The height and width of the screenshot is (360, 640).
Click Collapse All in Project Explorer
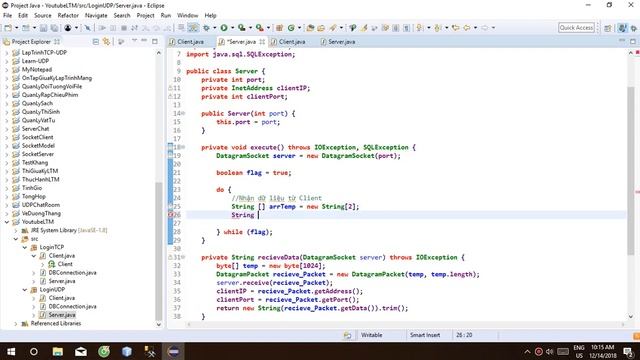click(96, 42)
